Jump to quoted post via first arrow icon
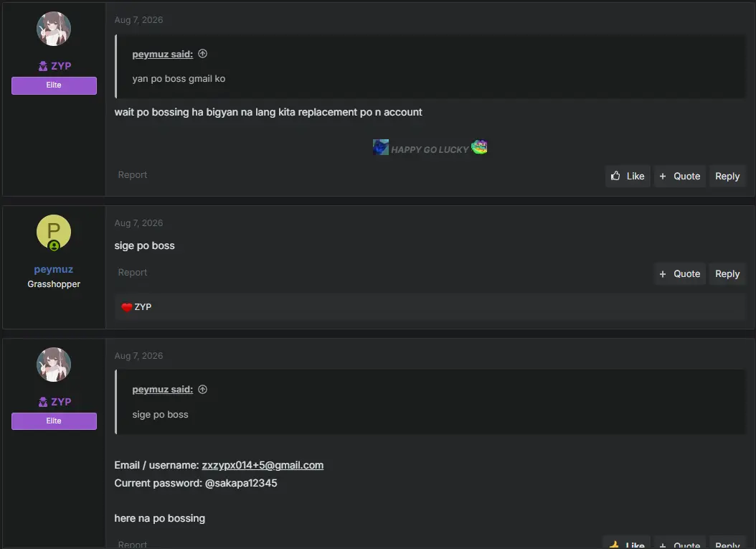Screen dimensions: 756x549 pyautogui.click(x=202, y=54)
